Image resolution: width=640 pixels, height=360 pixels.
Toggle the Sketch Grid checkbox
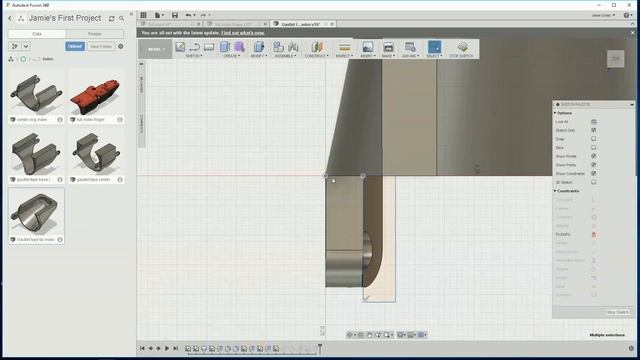click(x=594, y=130)
